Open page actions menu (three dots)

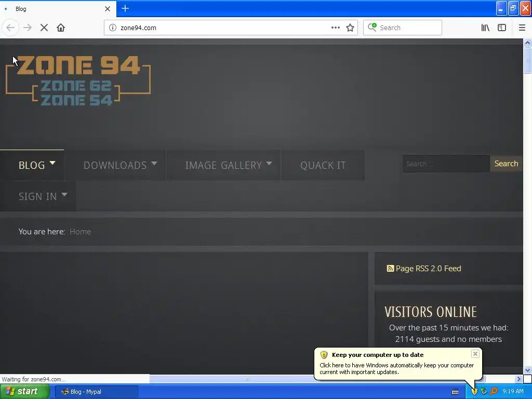pos(335,28)
